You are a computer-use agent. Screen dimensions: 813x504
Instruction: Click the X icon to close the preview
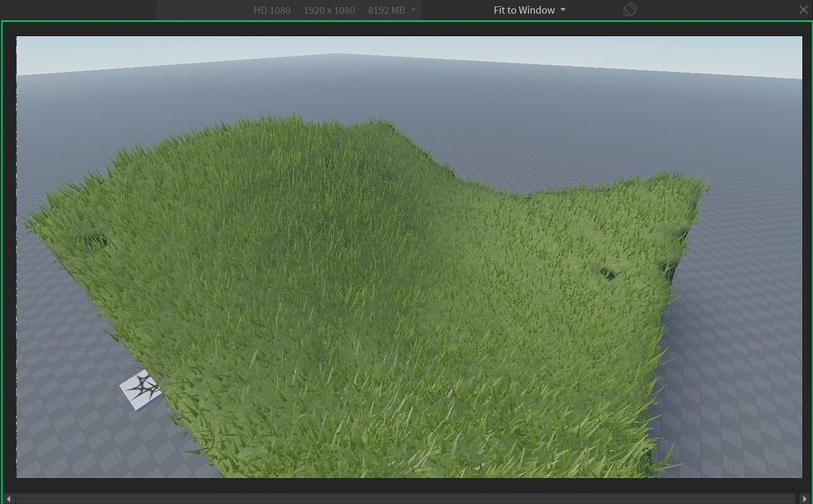click(804, 9)
